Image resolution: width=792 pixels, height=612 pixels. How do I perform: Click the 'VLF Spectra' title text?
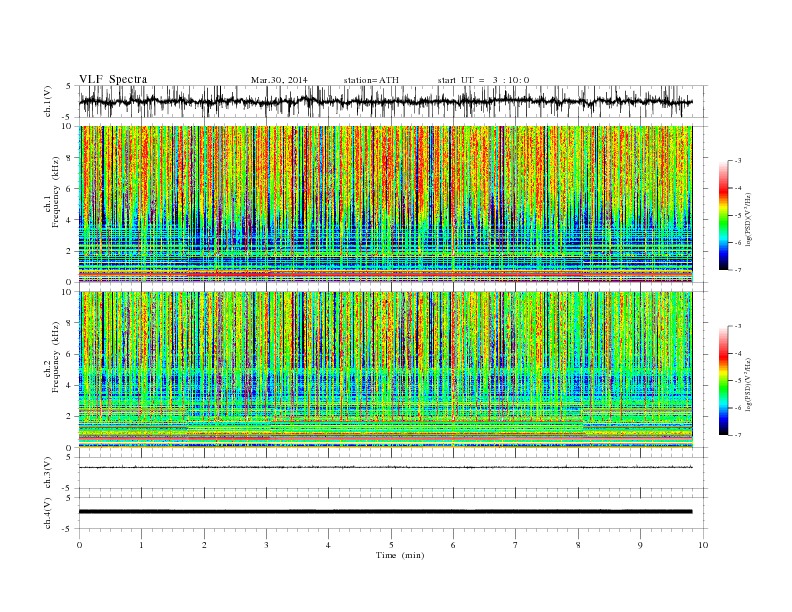click(x=113, y=79)
